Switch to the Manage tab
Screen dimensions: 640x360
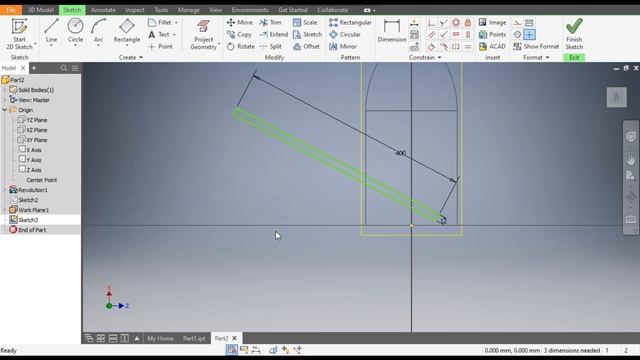pos(189,10)
